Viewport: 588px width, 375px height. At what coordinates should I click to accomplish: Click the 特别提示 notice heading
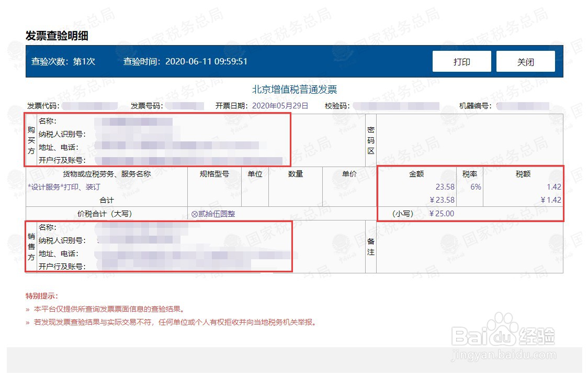(42, 296)
